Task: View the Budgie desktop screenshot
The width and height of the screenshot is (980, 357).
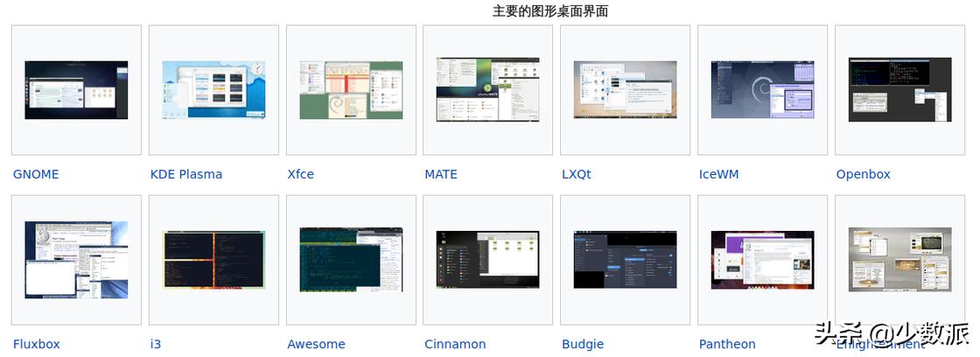Action: [x=625, y=260]
